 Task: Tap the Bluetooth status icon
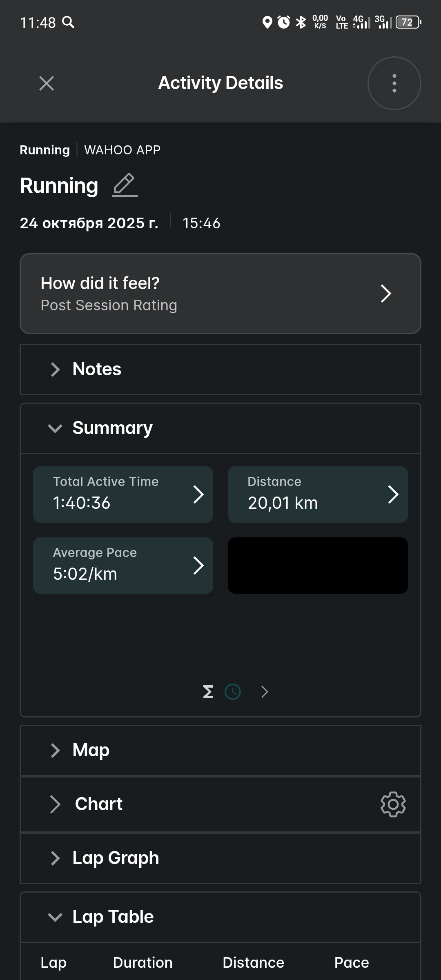301,22
